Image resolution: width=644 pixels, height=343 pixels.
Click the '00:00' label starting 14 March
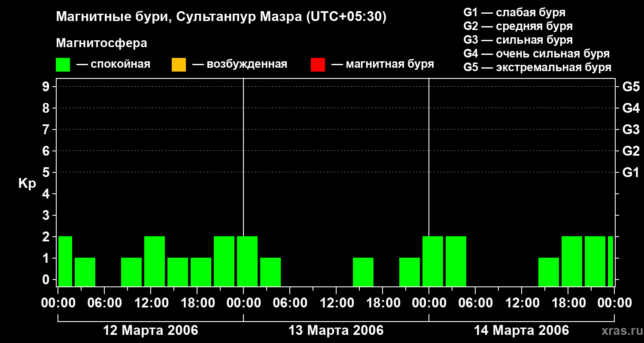(429, 303)
